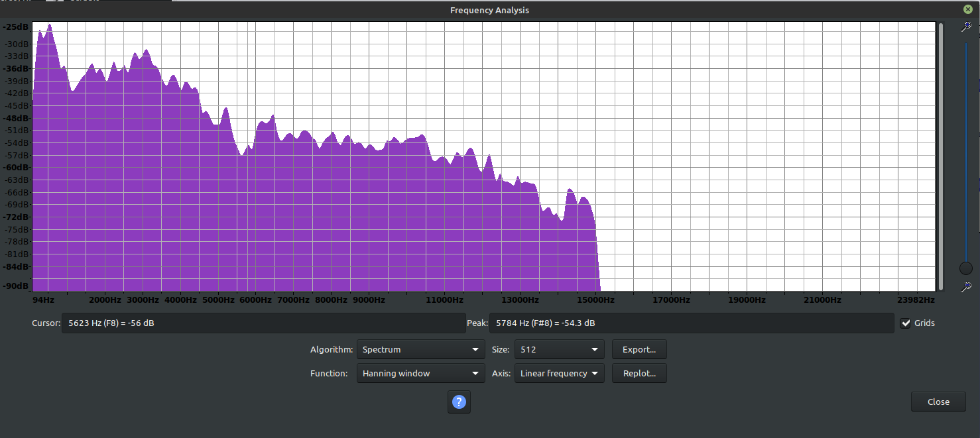Image resolution: width=980 pixels, height=438 pixels.
Task: Click the -60dB label on the vertical axis
Action: [x=16, y=168]
